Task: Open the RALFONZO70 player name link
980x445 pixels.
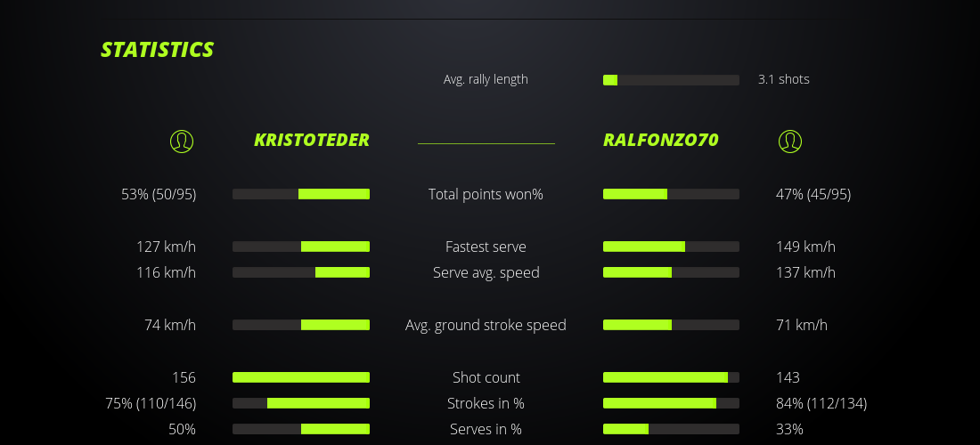Action: [x=661, y=140]
